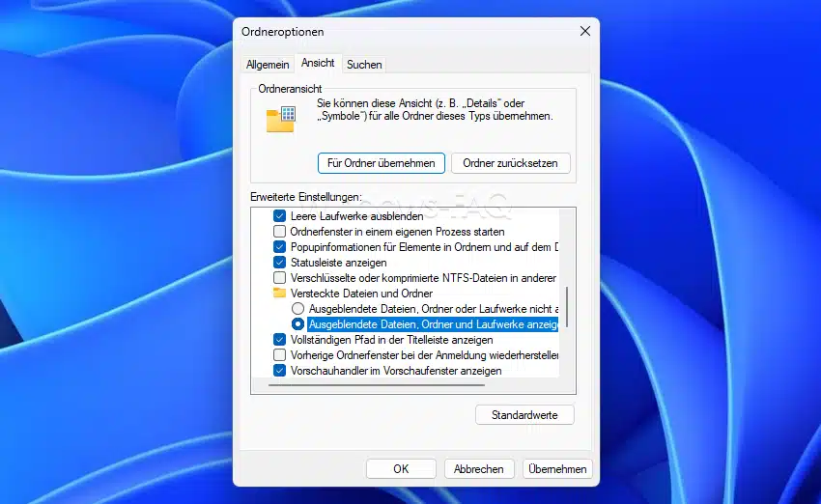Toggle Popupinformationen für Elemente checkbox
Image resolution: width=821 pixels, height=504 pixels.
[280, 247]
